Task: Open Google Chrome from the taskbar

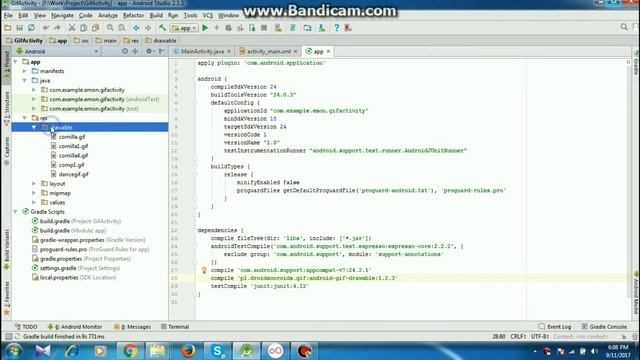Action: pyautogui.click(x=130, y=351)
